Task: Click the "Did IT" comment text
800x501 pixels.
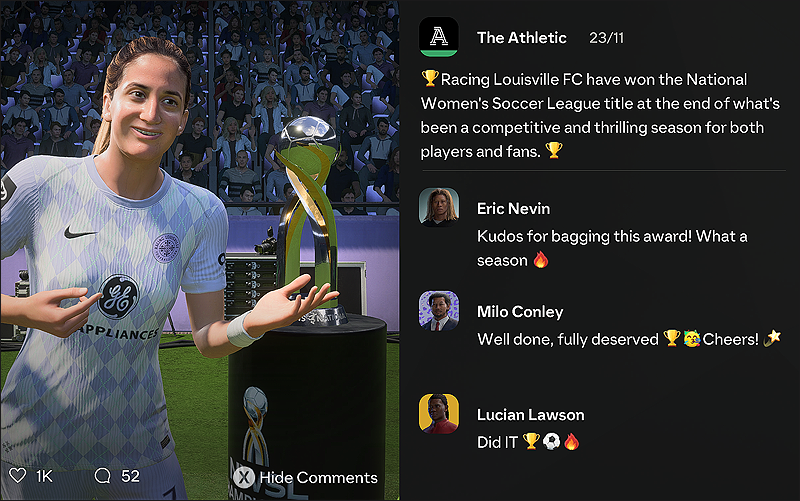Action: tap(497, 442)
